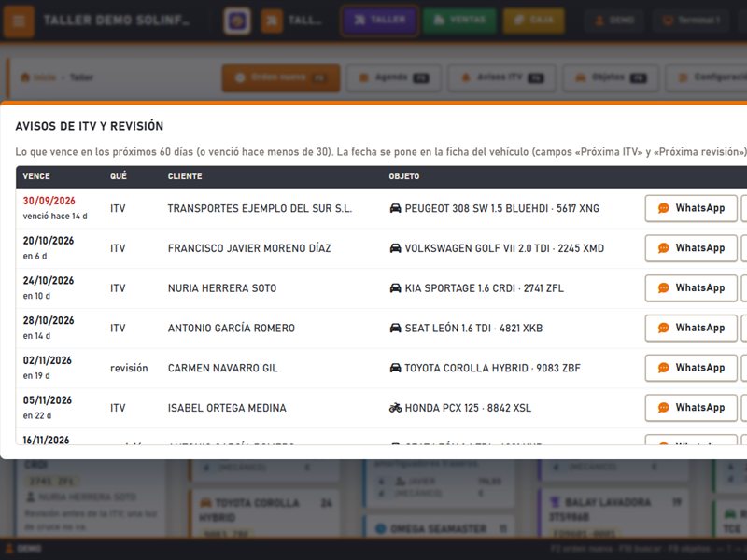747x560 pixels.
Task: Click the red expired date 30/09/2026
Action: pos(49,201)
